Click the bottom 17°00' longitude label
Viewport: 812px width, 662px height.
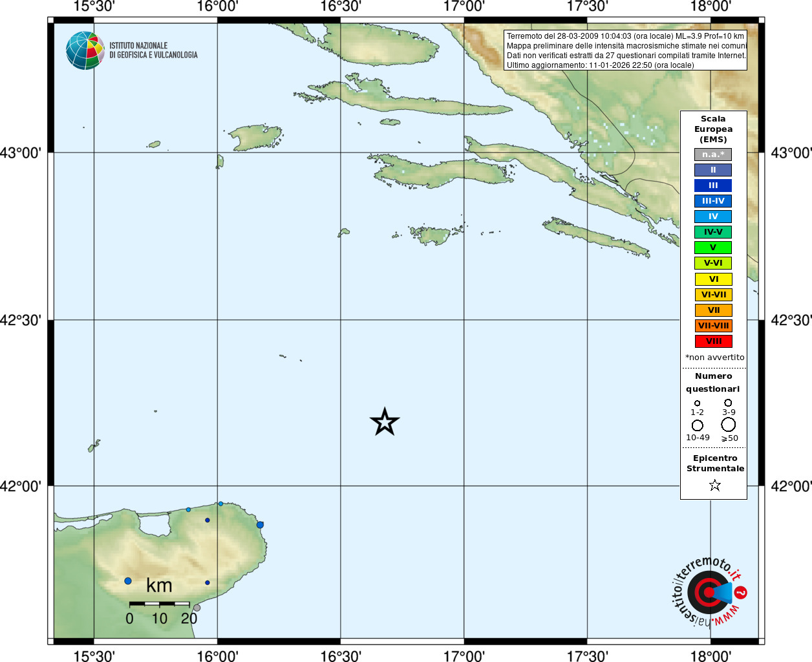tap(464, 656)
